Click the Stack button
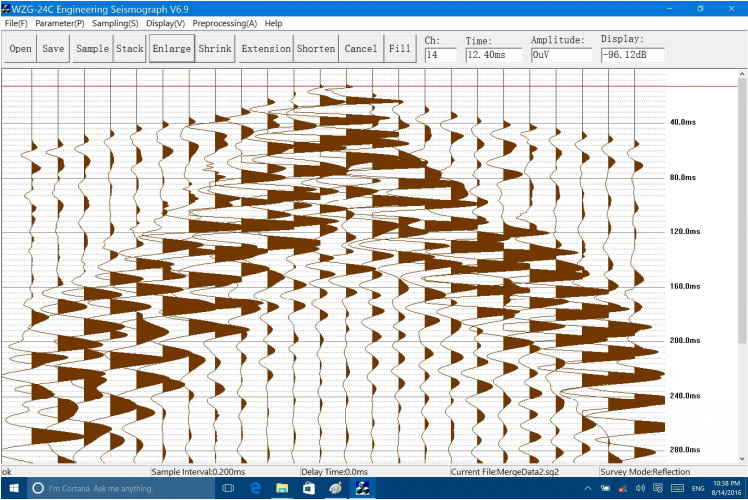Image resolution: width=748 pixels, height=500 pixels. (x=130, y=48)
